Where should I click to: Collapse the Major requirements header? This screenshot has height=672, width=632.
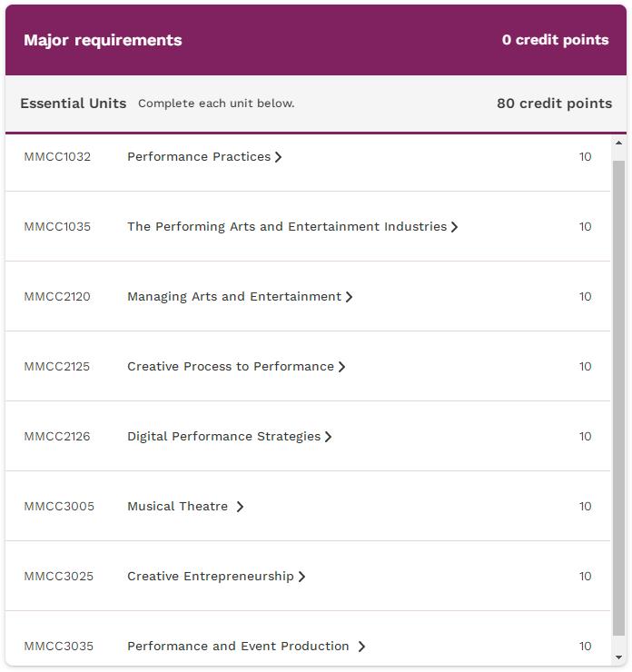coord(316,40)
